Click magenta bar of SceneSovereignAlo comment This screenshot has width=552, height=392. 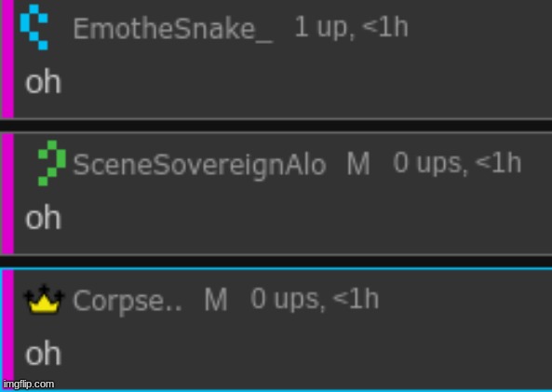tap(7, 194)
